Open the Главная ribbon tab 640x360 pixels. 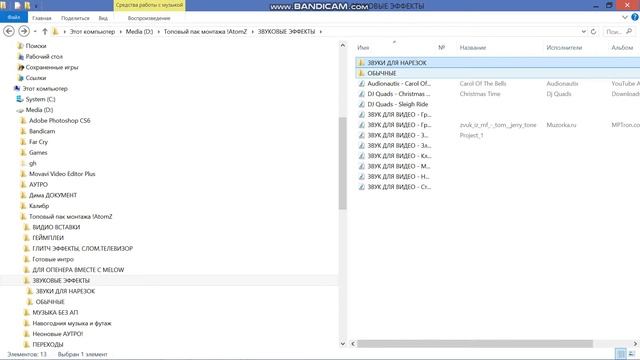click(42, 18)
